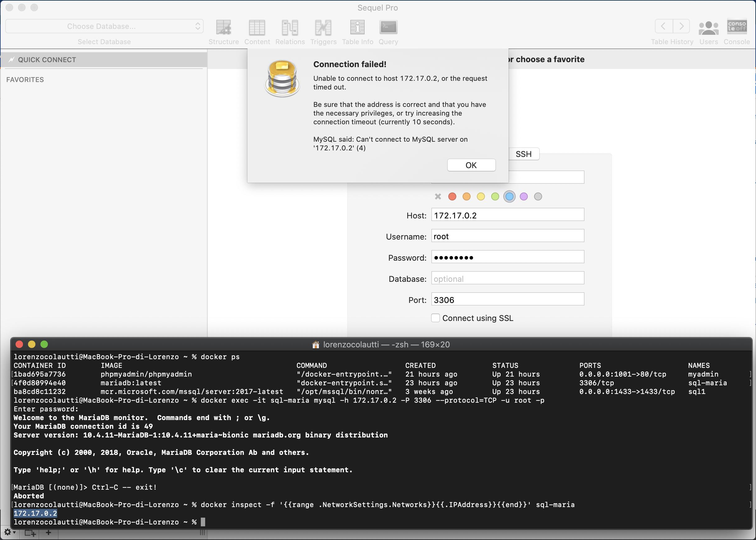
Task: Click container ID 1bad695a7736 in Terminal
Action: point(39,374)
